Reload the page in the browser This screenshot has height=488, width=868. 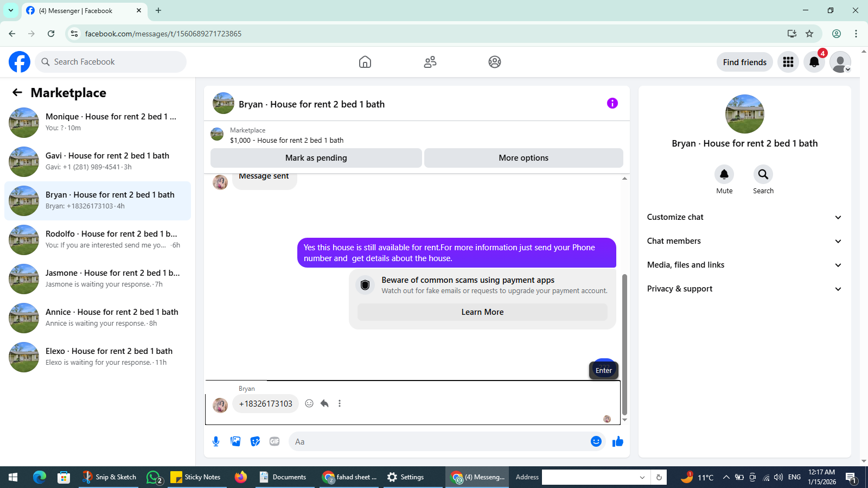[51, 34]
